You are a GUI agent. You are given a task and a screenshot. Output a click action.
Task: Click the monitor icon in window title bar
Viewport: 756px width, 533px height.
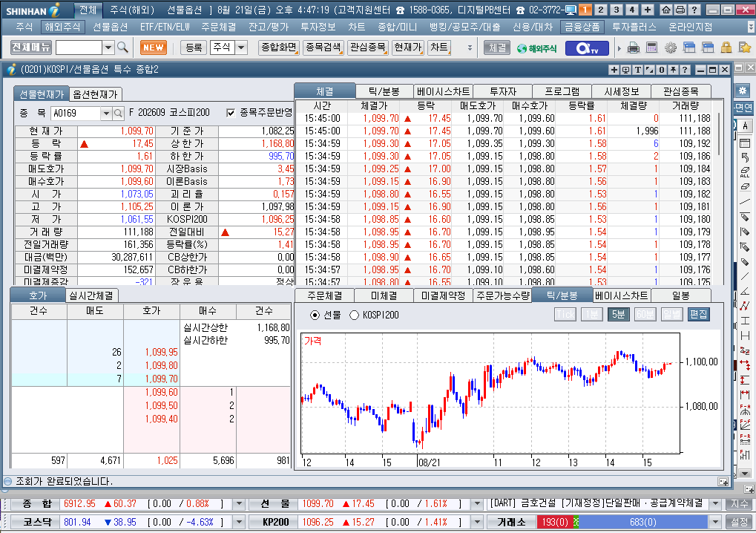(626, 70)
